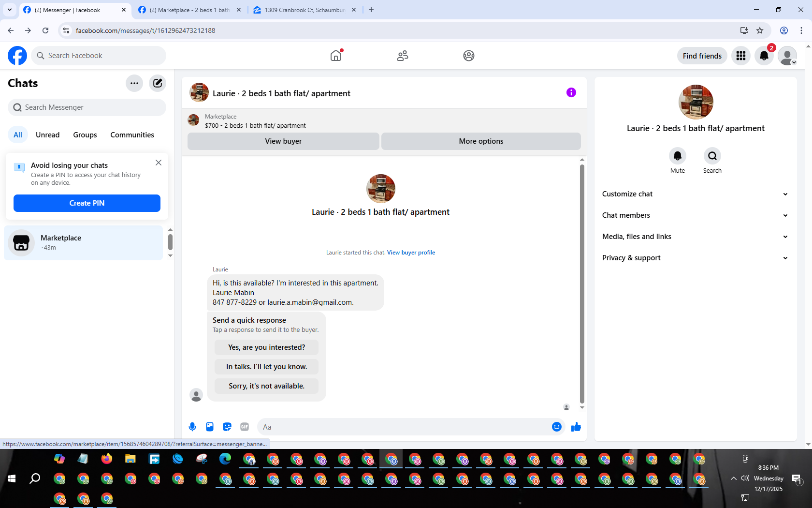Open Chrome three-dot menu
This screenshot has height=508, width=812.
[x=801, y=30]
